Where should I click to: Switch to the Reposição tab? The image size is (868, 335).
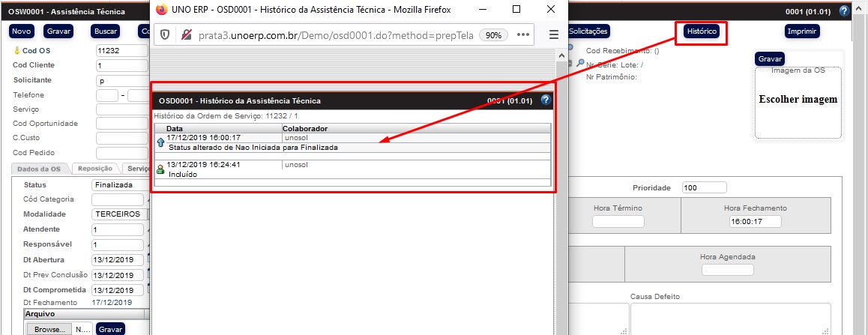pos(95,169)
